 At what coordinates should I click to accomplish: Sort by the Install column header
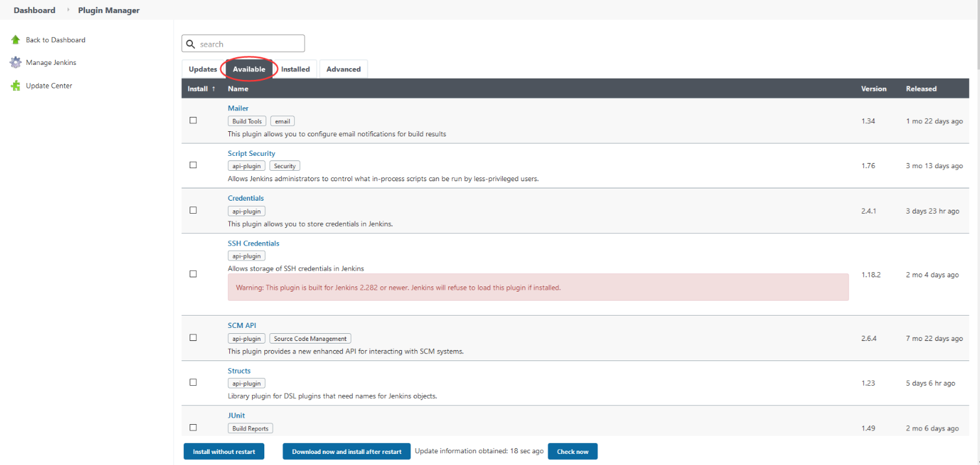point(201,89)
